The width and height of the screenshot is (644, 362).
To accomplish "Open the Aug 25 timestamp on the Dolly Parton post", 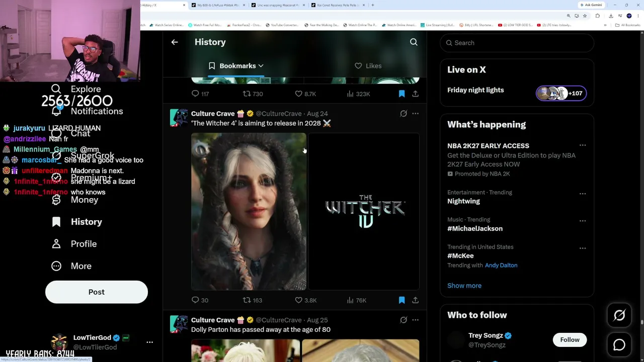I will point(317,320).
